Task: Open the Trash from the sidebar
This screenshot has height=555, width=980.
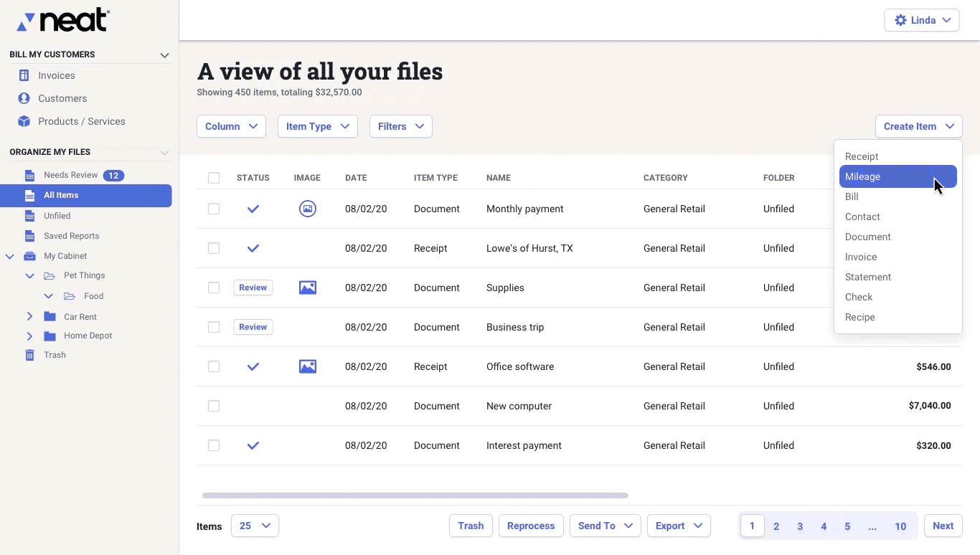Action: tap(54, 354)
